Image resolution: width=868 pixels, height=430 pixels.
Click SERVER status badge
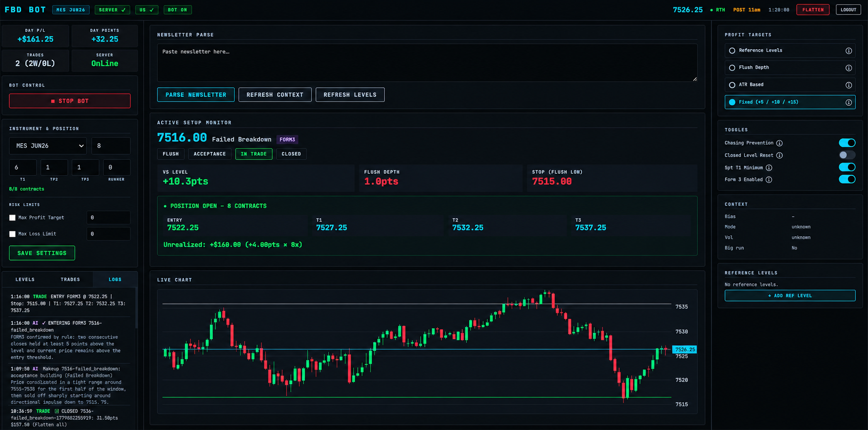pos(112,10)
